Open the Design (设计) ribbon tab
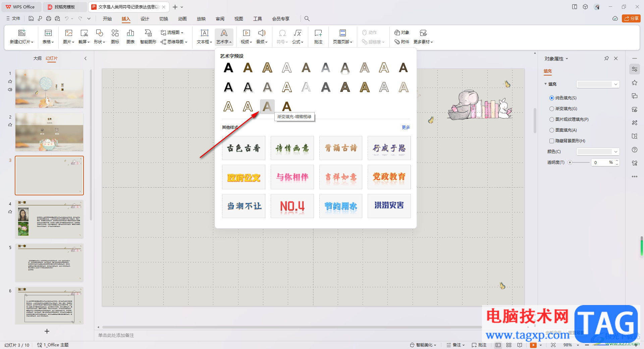The image size is (644, 349). click(x=145, y=19)
